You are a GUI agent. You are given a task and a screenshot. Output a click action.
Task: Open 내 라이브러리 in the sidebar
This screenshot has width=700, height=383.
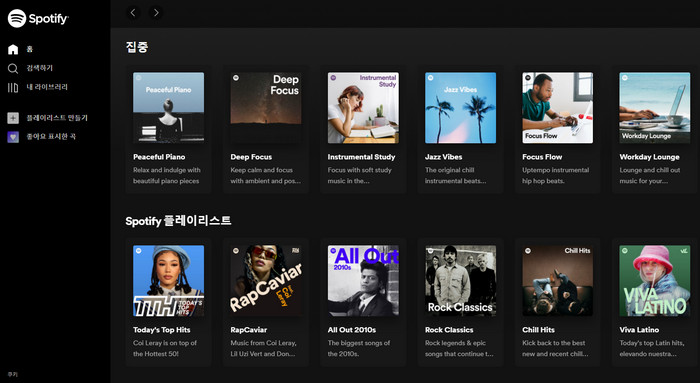47,87
